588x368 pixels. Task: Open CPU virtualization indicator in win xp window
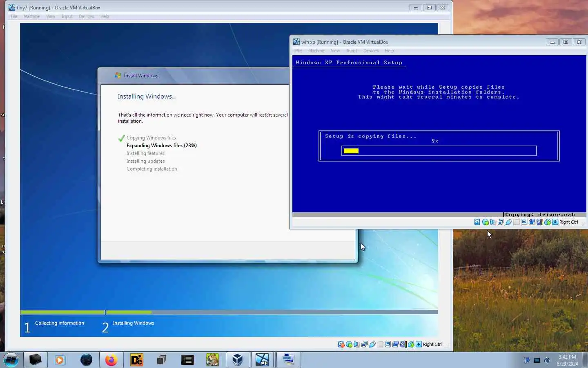(x=539, y=222)
